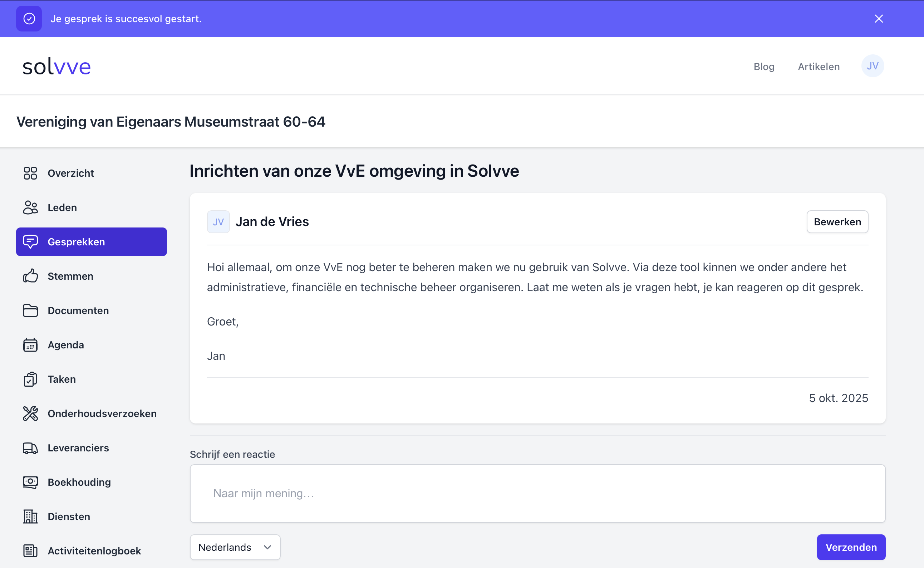Click the Leden people icon
Image resolution: width=924 pixels, height=568 pixels.
(30, 207)
